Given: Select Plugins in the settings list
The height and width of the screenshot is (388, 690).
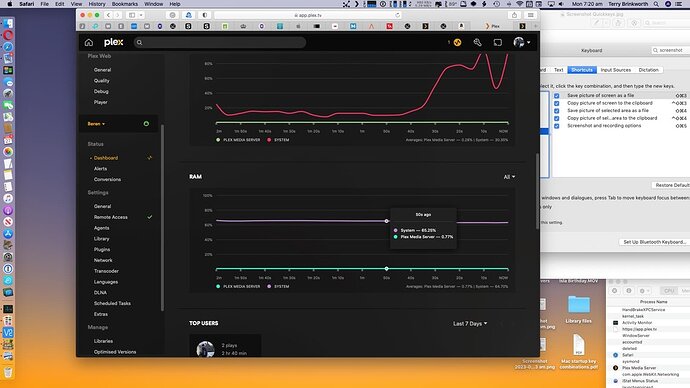Looking at the screenshot, I should pos(102,249).
